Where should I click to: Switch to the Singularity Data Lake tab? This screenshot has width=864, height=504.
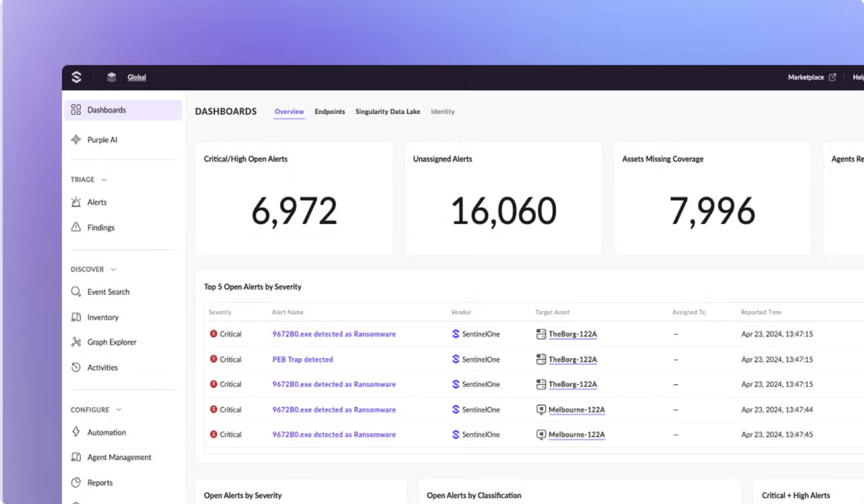pyautogui.click(x=388, y=112)
